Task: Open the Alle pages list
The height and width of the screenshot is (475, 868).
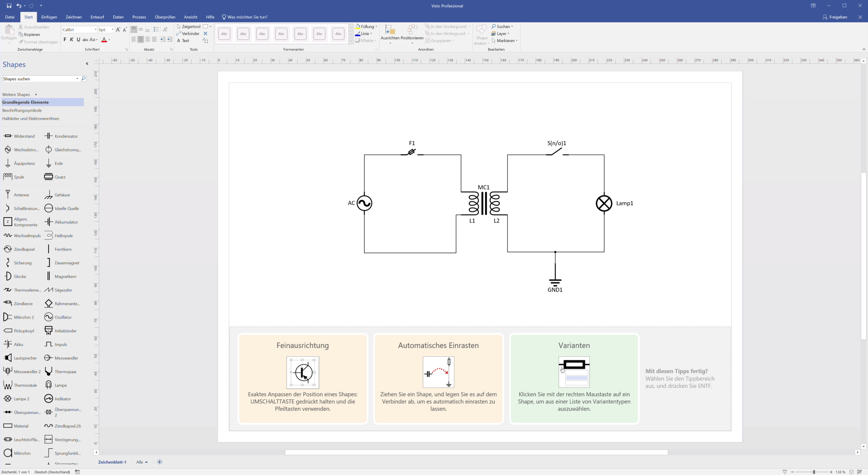Action: click(142, 462)
